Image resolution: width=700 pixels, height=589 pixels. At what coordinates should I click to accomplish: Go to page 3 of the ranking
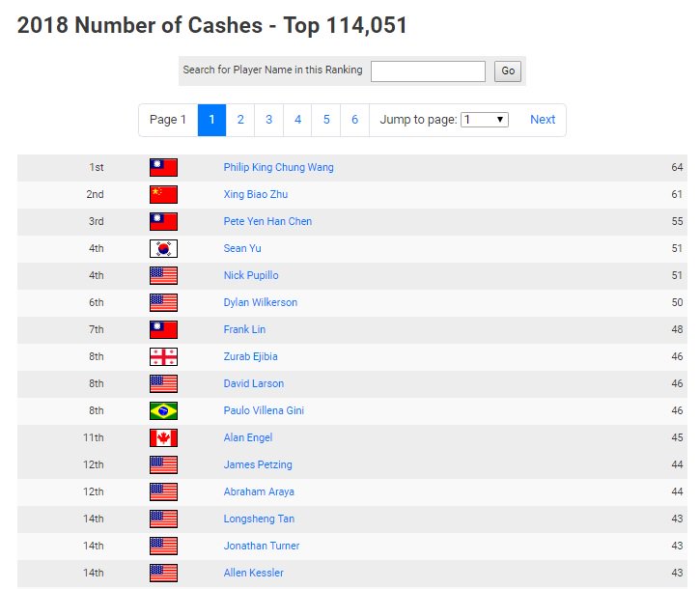point(268,120)
